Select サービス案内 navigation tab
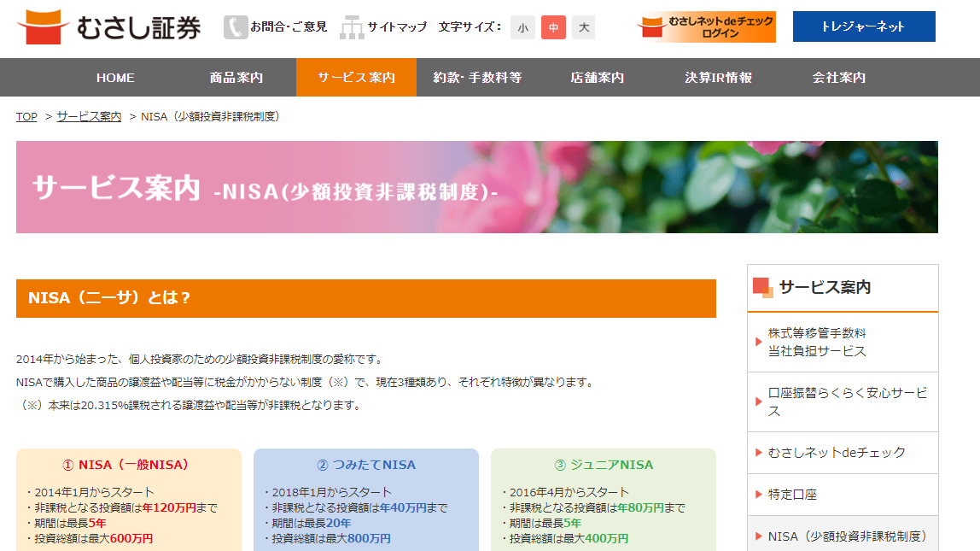Screen dimensions: 980x551 point(356,78)
